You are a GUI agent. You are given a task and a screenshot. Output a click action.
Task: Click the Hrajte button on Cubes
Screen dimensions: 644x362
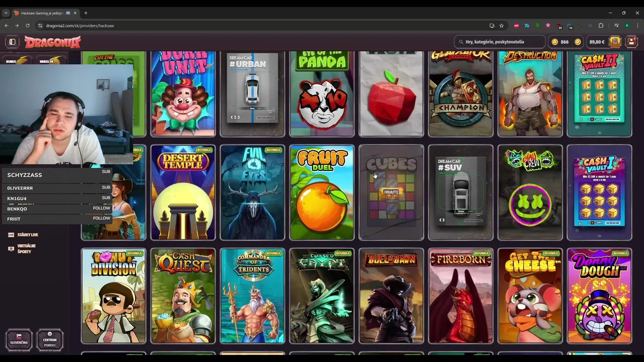click(391, 192)
